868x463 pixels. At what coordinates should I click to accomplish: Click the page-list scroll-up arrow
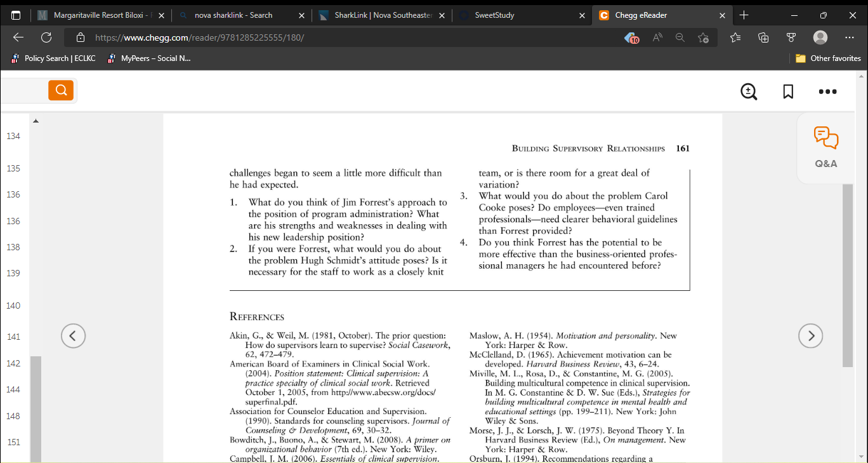point(36,121)
